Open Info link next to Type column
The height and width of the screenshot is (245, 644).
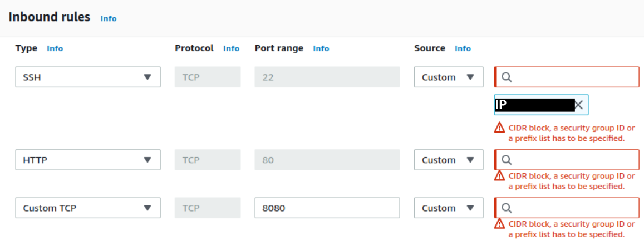point(55,48)
